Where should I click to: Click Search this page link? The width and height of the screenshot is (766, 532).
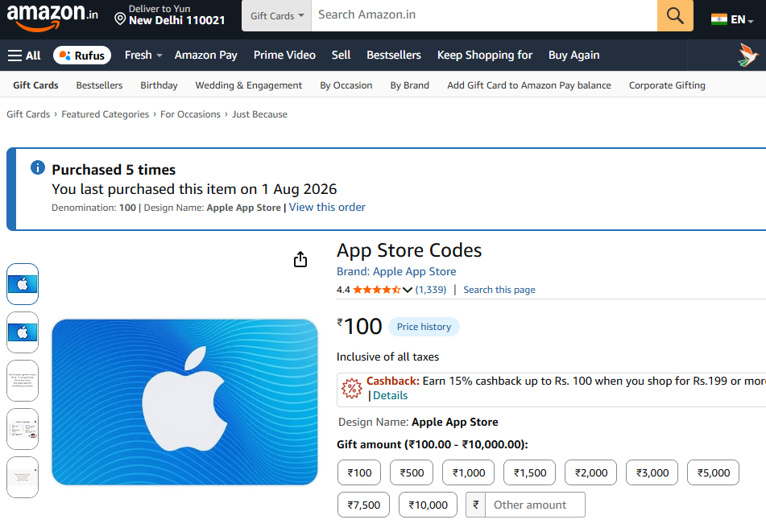point(499,290)
